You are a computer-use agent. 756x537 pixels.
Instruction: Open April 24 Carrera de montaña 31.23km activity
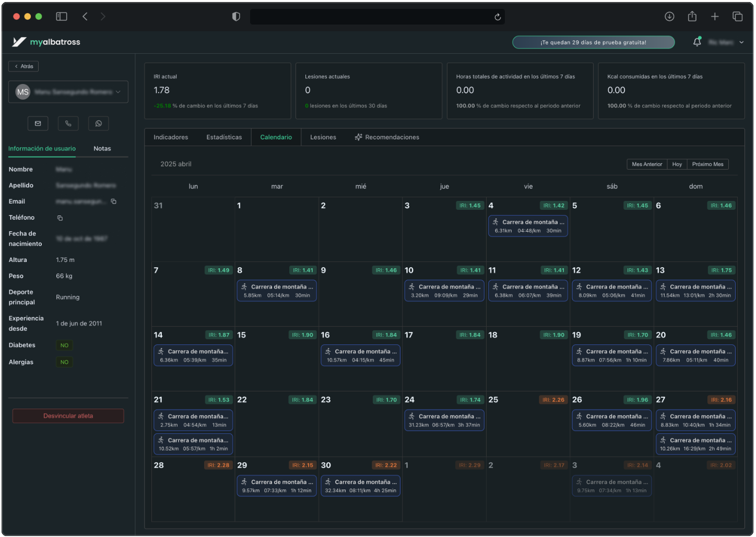tap(444, 421)
